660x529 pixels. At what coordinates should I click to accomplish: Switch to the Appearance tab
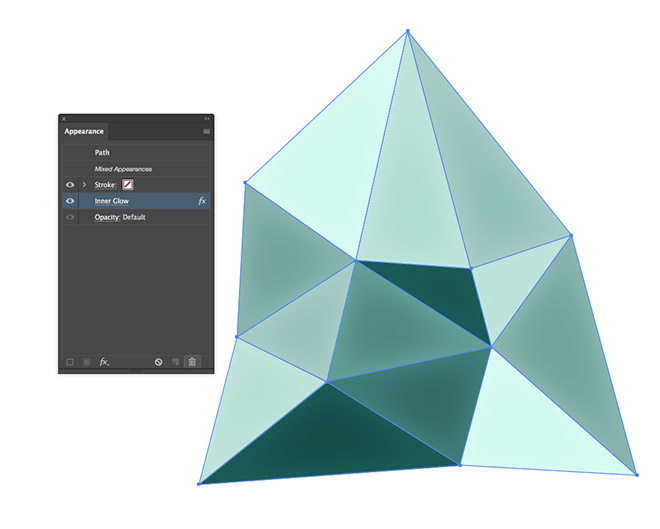click(x=84, y=131)
